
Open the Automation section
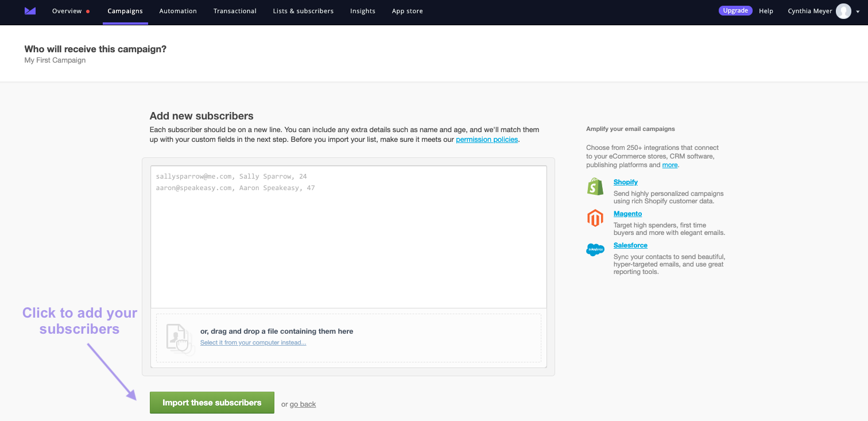click(178, 10)
